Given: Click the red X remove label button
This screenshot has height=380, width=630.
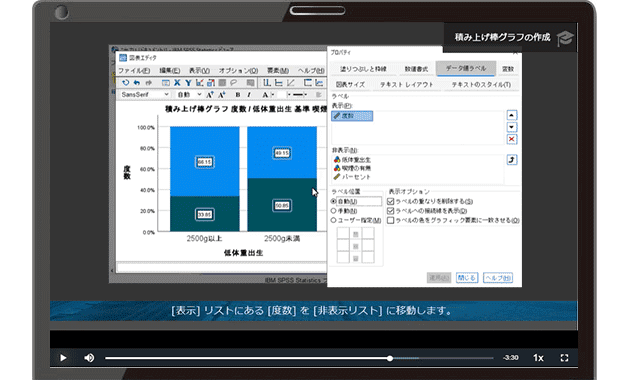Looking at the screenshot, I should [511, 139].
